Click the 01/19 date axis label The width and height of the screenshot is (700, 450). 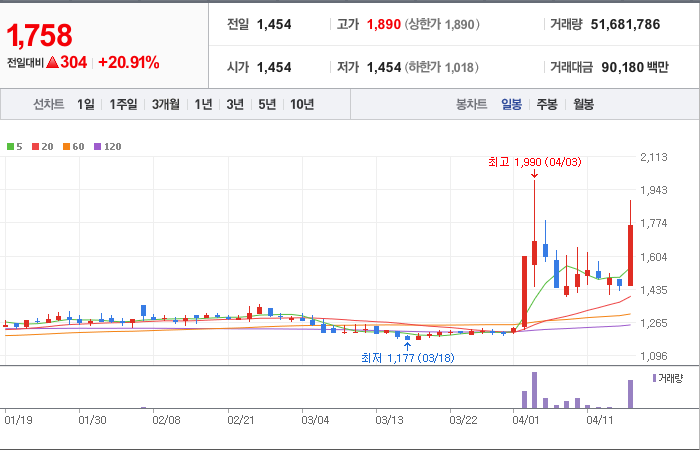click(17, 420)
